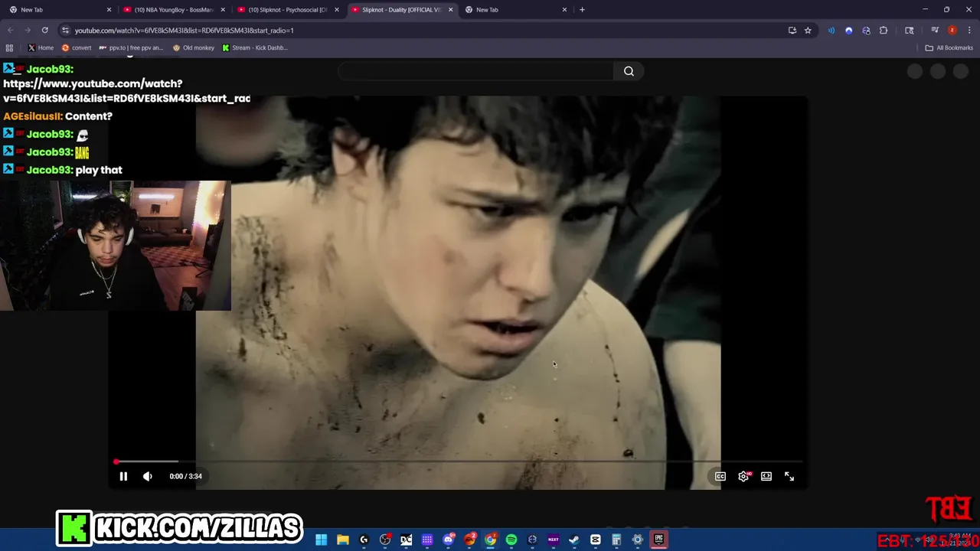Open Windows Start menu

tap(322, 540)
